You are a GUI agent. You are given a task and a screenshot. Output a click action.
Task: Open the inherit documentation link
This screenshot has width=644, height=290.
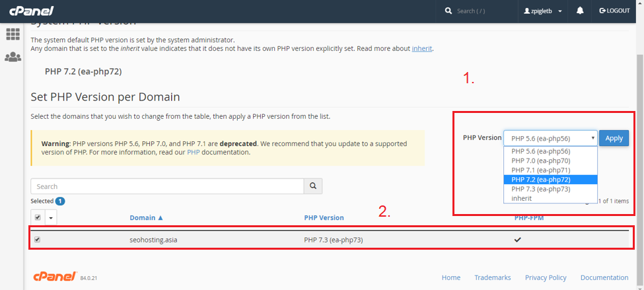(422, 48)
